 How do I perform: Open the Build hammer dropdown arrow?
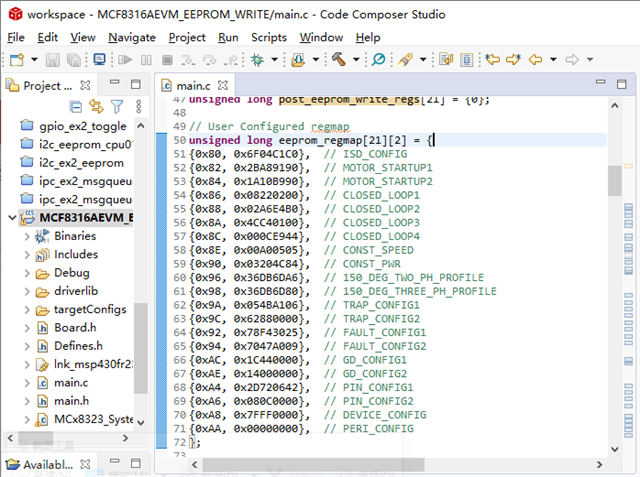(356, 60)
